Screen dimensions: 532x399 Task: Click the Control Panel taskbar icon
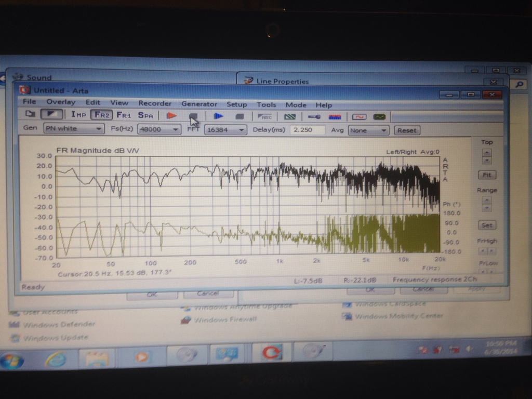coord(227,353)
